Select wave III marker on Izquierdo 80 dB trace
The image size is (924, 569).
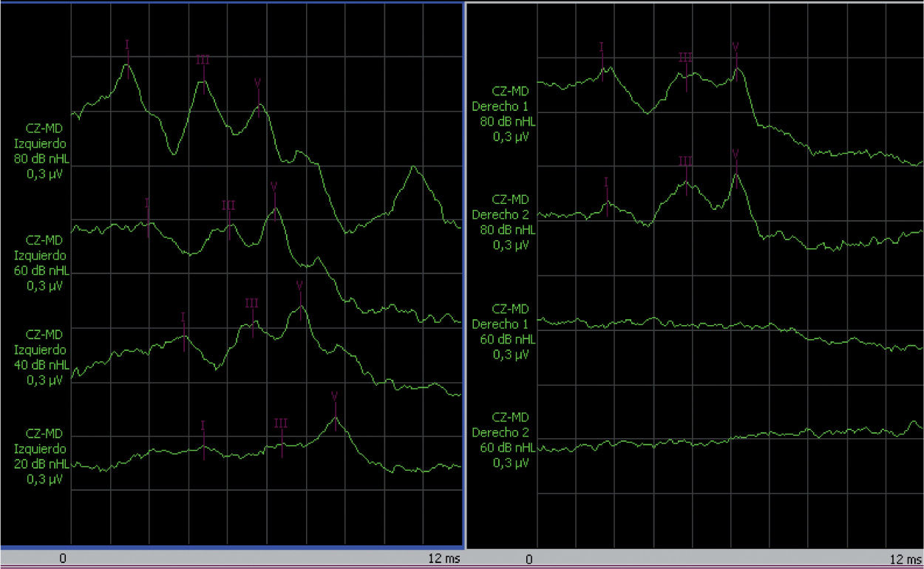tap(203, 72)
